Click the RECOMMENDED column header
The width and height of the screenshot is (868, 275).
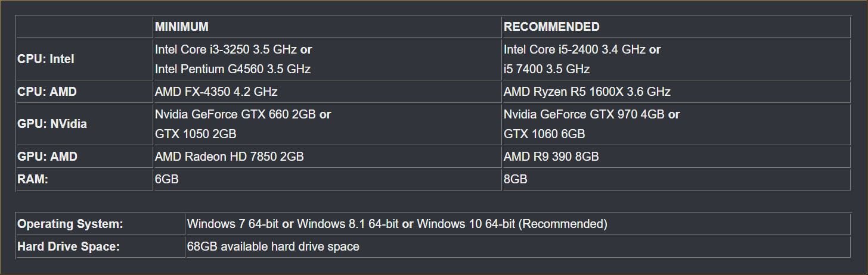click(x=551, y=27)
